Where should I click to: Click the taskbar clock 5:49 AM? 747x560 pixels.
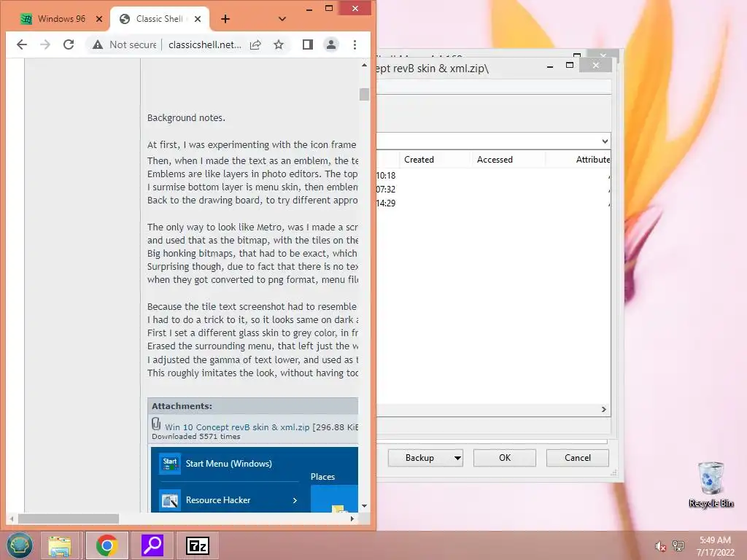point(715,546)
